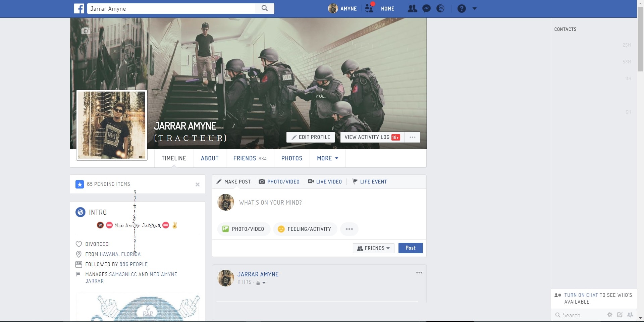644x322 pixels.
Task: Open chat settings gear icon
Action: (610, 315)
